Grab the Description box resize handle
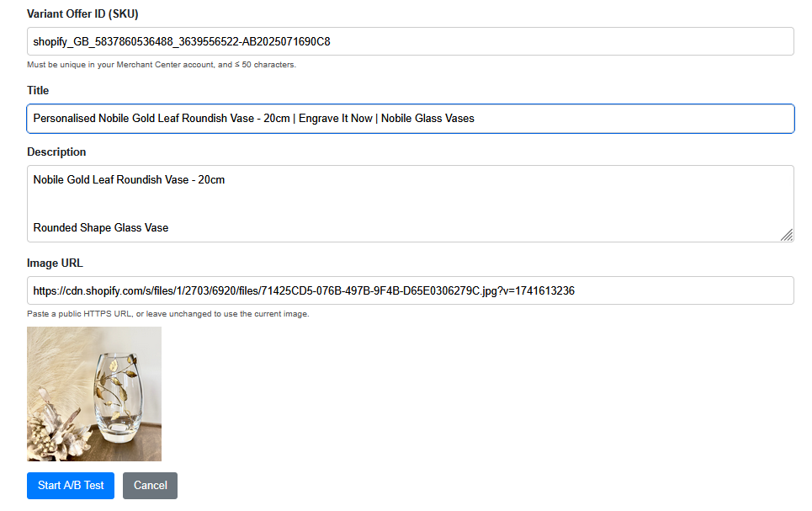The height and width of the screenshot is (511, 812). tap(787, 235)
